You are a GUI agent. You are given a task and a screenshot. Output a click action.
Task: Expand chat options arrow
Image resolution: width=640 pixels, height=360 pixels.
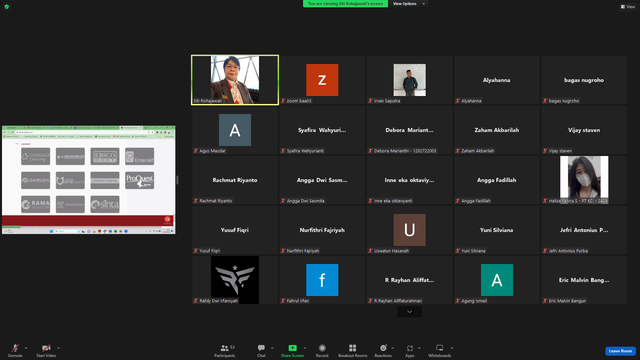pyautogui.click(x=272, y=348)
